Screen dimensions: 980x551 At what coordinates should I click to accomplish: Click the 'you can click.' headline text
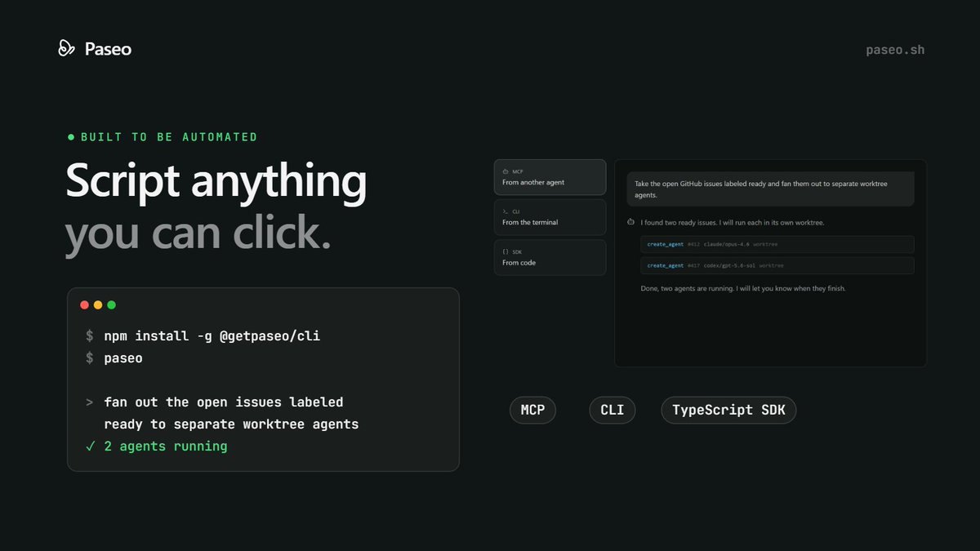[198, 234]
